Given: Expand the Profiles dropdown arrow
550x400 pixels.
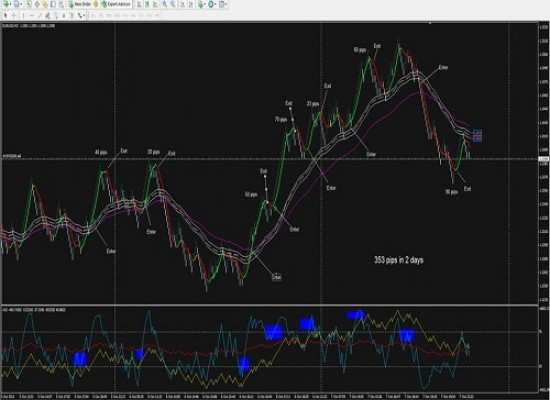Looking at the screenshot, I should tap(21, 4).
